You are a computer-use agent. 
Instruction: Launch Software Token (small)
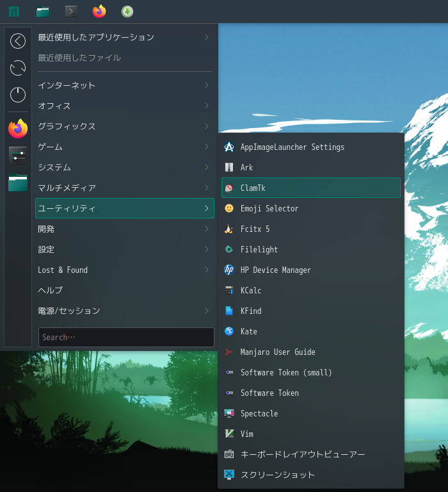(x=311, y=372)
